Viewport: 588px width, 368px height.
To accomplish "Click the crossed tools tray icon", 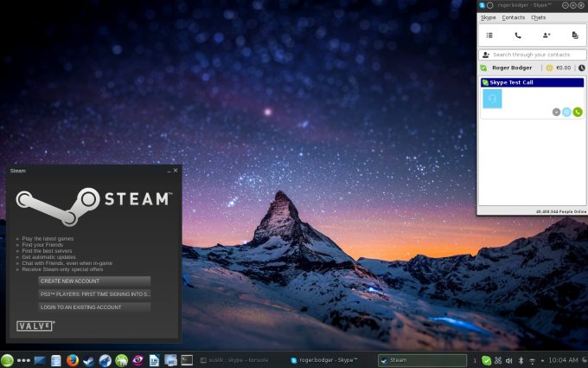I will (x=498, y=360).
